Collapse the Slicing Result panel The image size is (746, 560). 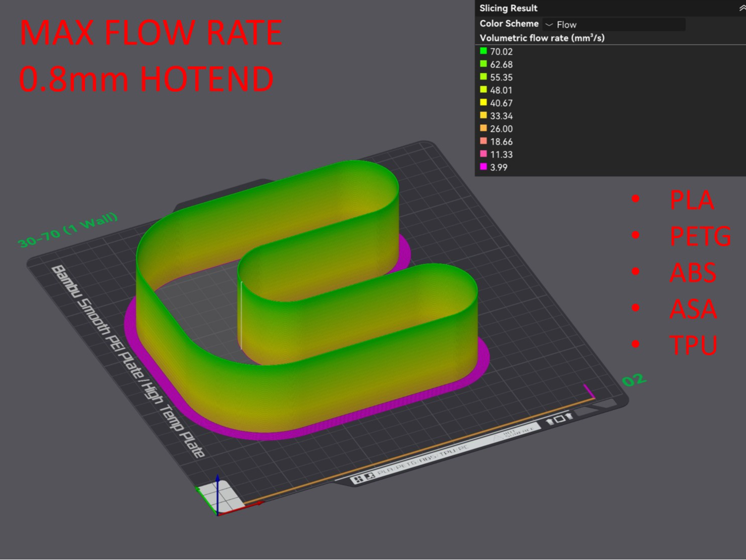point(741,8)
